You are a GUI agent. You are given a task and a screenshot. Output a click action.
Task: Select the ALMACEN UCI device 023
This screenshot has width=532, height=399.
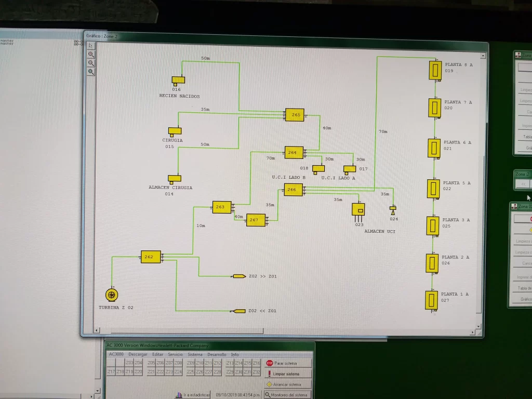point(358,210)
